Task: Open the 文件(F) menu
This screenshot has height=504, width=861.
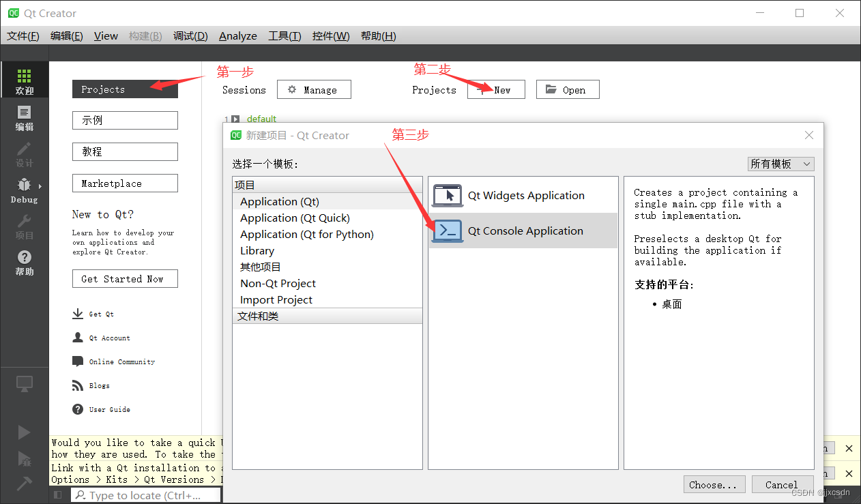Action: point(23,35)
